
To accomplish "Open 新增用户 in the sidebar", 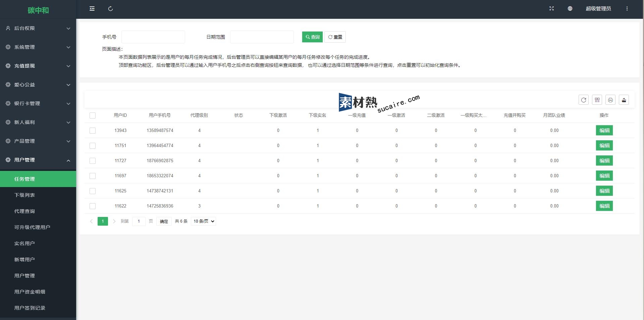I will [x=38, y=260].
